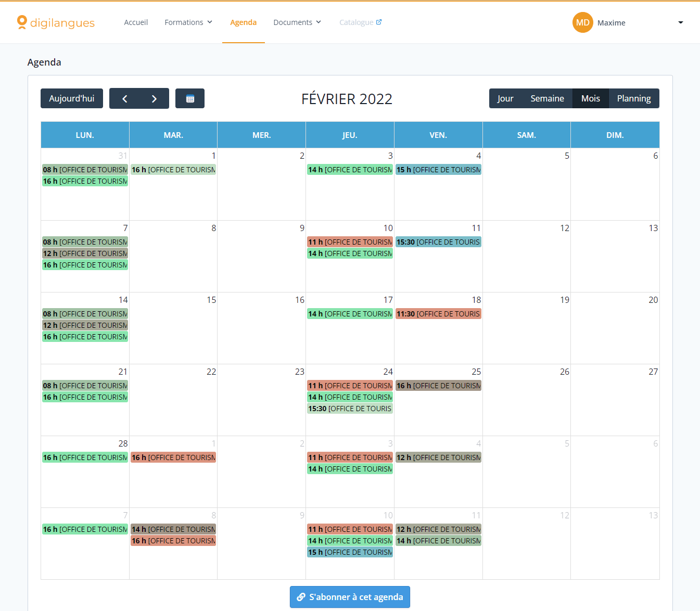Open the 11:30 orange event on February 18
This screenshot has height=611, width=700.
(x=438, y=314)
